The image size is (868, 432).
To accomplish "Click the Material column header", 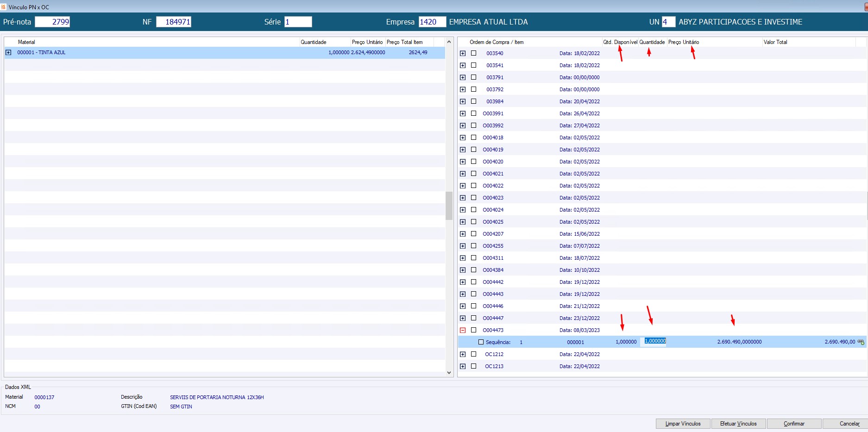I will [x=26, y=42].
